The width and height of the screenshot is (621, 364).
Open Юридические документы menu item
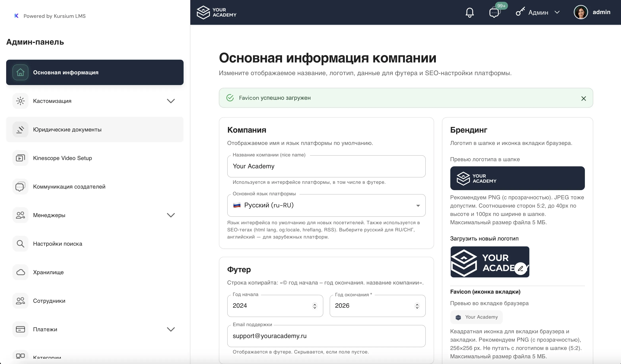point(95,129)
